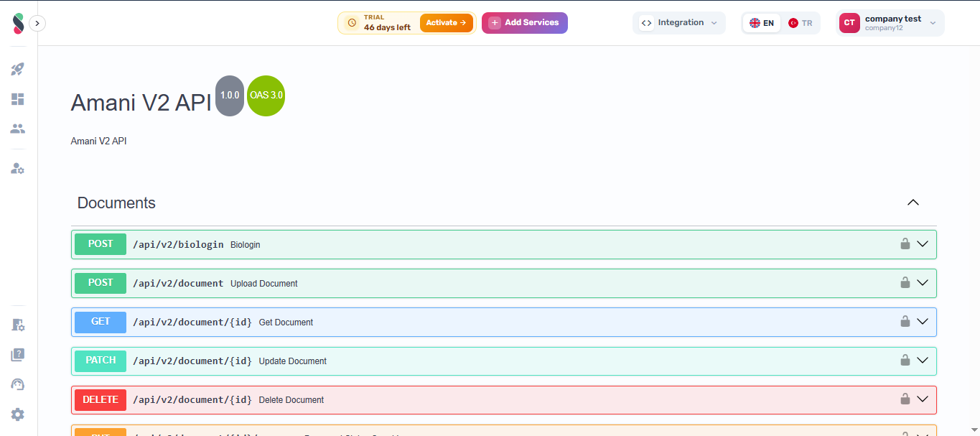980x436 pixels.
Task: Open the user settings icon in sidebar
Action: pyautogui.click(x=18, y=169)
